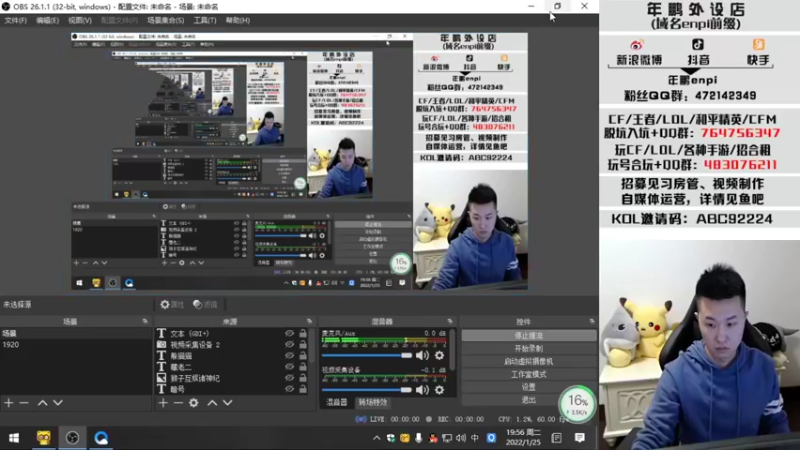
Task: Toggle lock on the image-icon source row
Action: click(x=303, y=378)
